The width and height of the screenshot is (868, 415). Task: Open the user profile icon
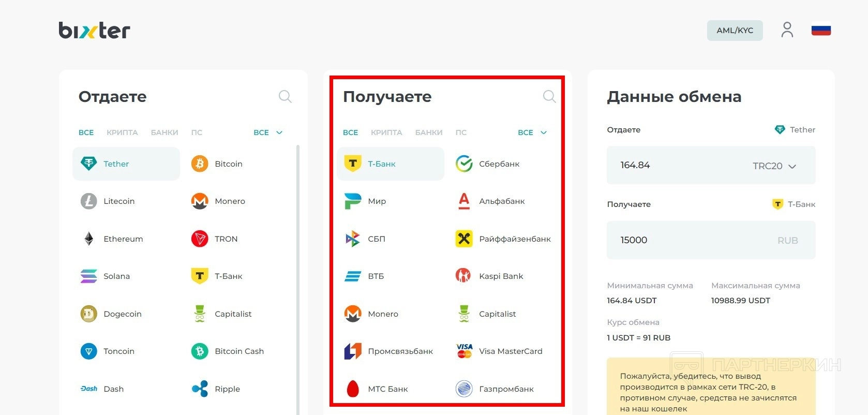[x=787, y=30]
